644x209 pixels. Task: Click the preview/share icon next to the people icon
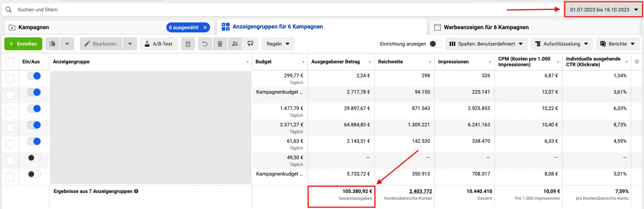[x=251, y=44]
